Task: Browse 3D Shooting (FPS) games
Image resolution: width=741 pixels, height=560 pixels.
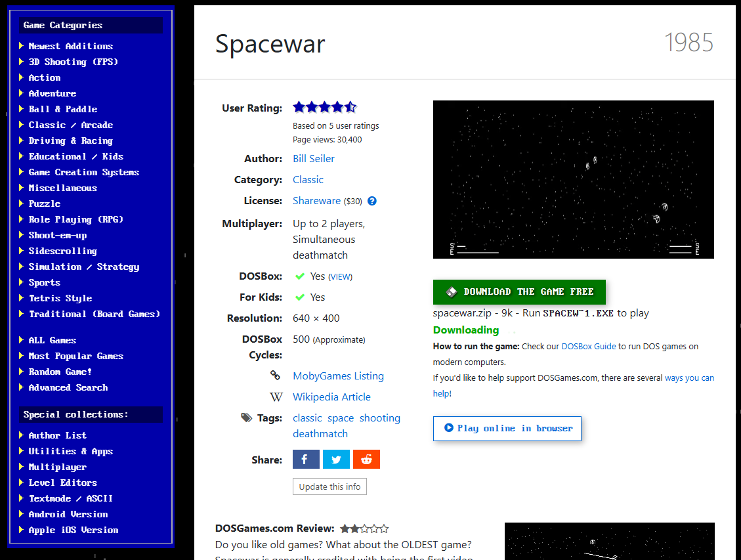Action: pyautogui.click(x=74, y=62)
